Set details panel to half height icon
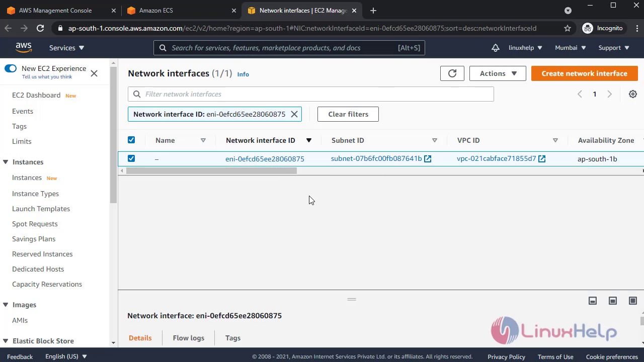Image resolution: width=644 pixels, height=362 pixels. [x=613, y=301]
